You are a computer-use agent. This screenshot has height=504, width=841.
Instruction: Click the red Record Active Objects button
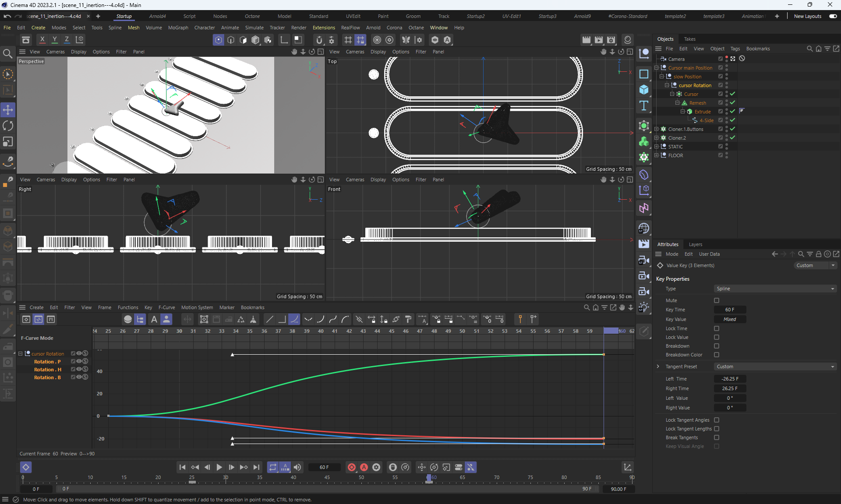351,467
